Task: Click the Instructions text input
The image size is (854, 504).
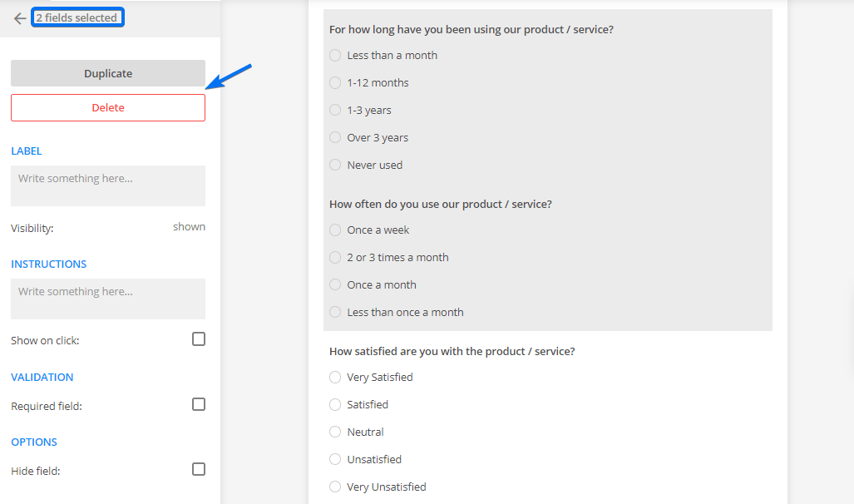Action: click(x=108, y=299)
